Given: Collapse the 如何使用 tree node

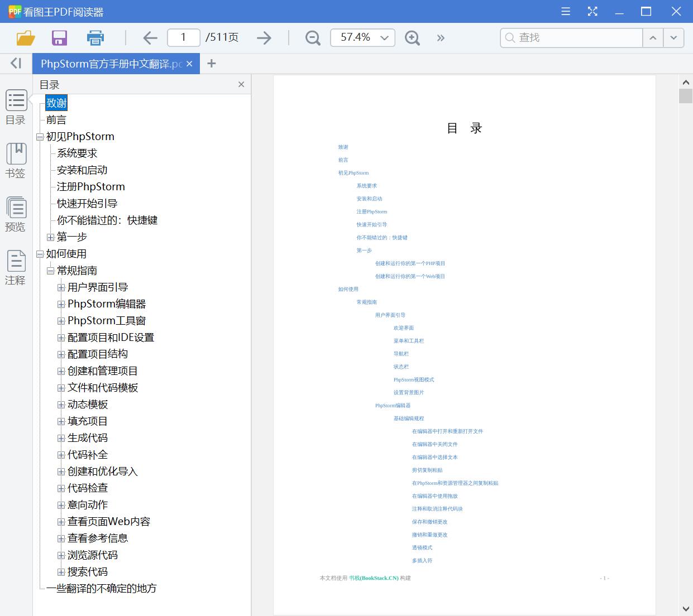Looking at the screenshot, I should click(x=40, y=254).
